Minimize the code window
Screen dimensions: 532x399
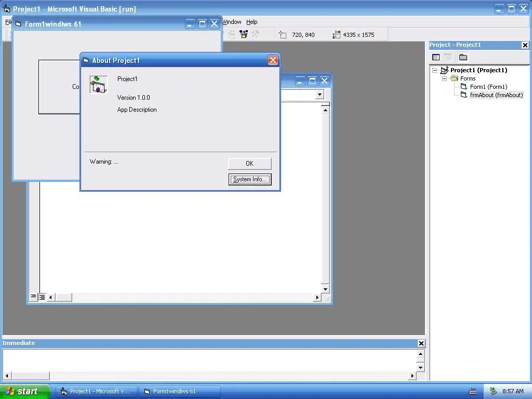[x=300, y=81]
